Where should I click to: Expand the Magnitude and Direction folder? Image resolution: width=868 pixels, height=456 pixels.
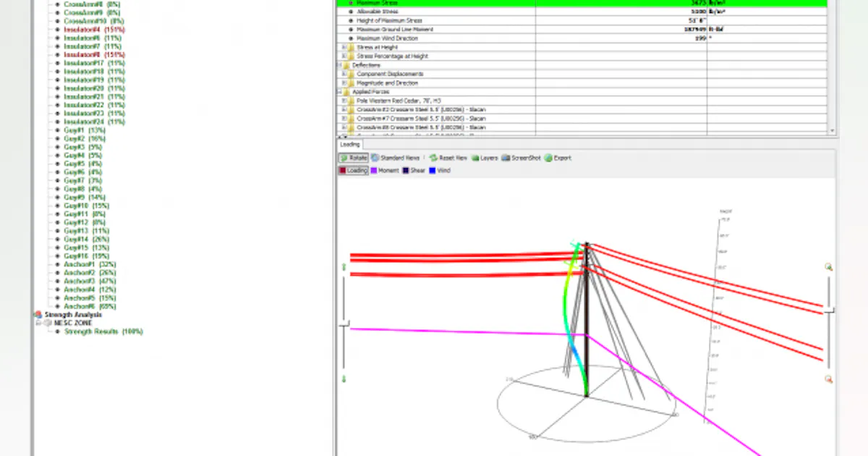344,83
